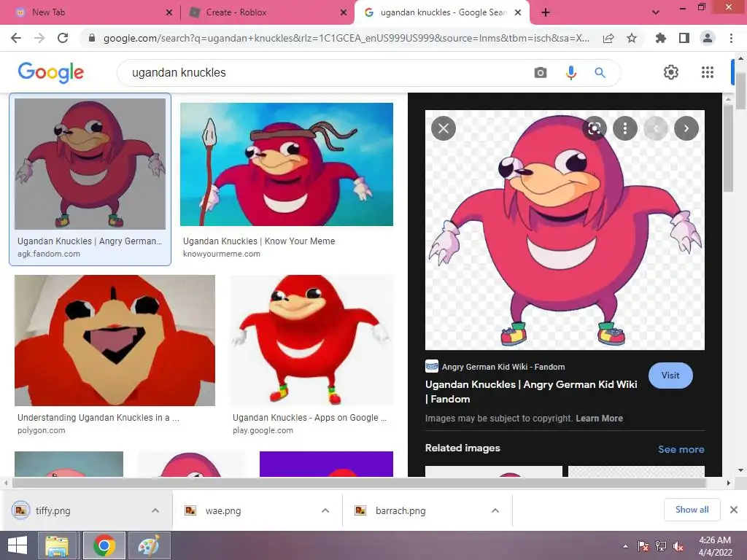Switch to the Create - Roblox tab
This screenshot has width=747, height=560.
pos(266,12)
